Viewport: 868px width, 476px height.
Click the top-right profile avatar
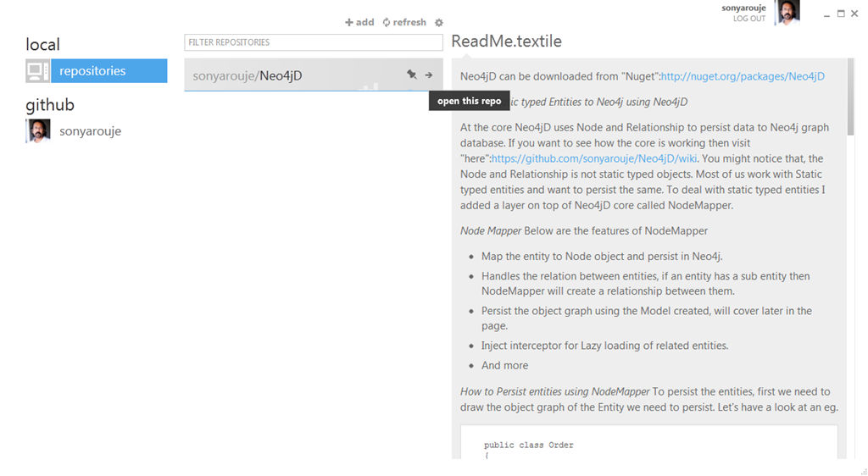coord(787,13)
